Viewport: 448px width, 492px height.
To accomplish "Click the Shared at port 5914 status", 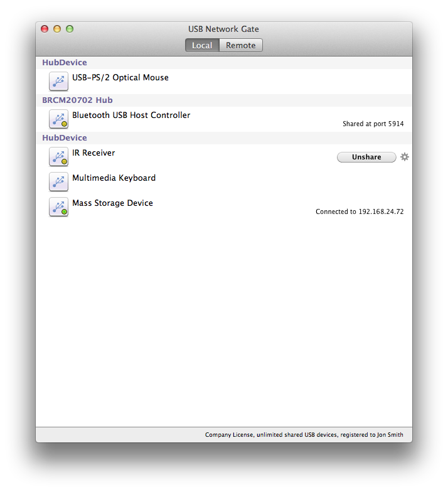I will [373, 124].
